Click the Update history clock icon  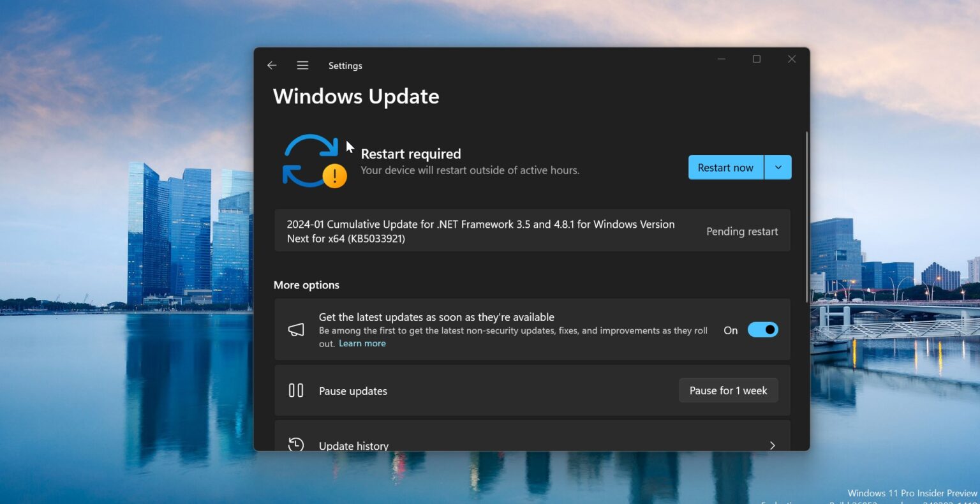[x=296, y=444]
